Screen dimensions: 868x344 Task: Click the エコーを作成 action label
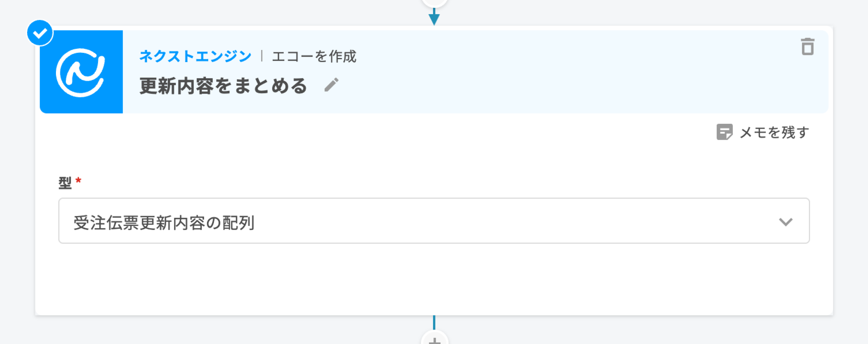tap(314, 56)
